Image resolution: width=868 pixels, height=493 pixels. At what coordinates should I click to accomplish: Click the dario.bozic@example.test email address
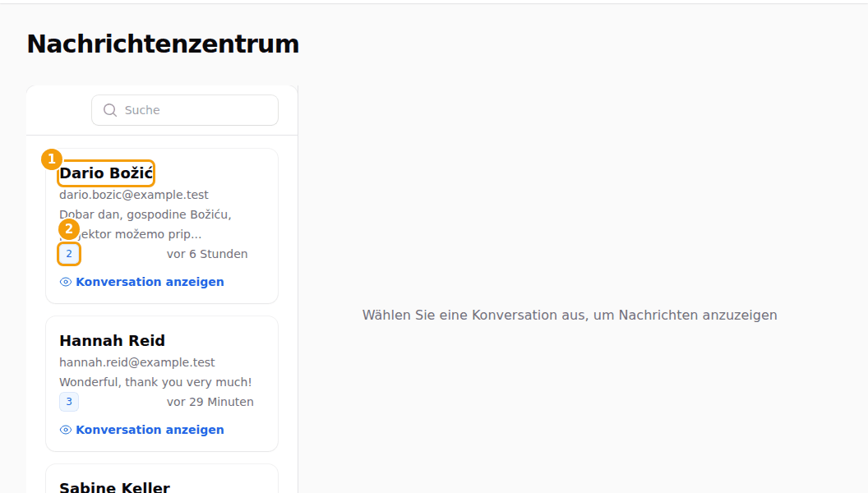(134, 195)
